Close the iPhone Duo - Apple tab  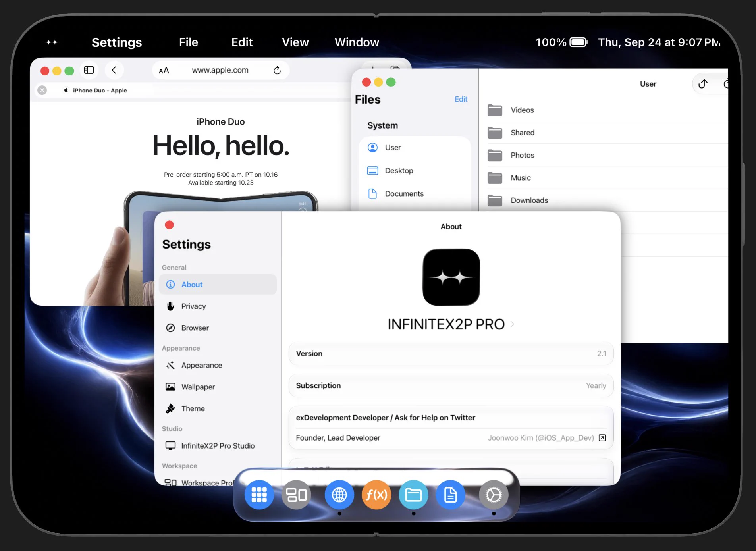[x=42, y=90]
